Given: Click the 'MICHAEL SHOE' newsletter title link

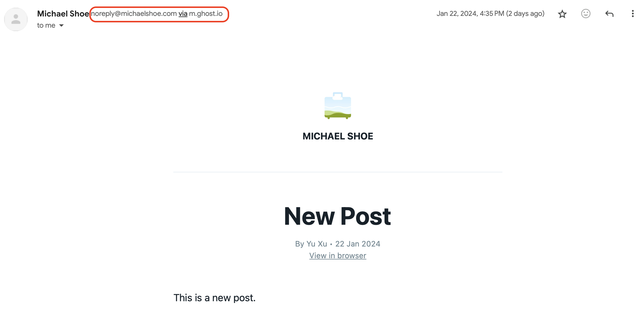Looking at the screenshot, I should coord(338,136).
